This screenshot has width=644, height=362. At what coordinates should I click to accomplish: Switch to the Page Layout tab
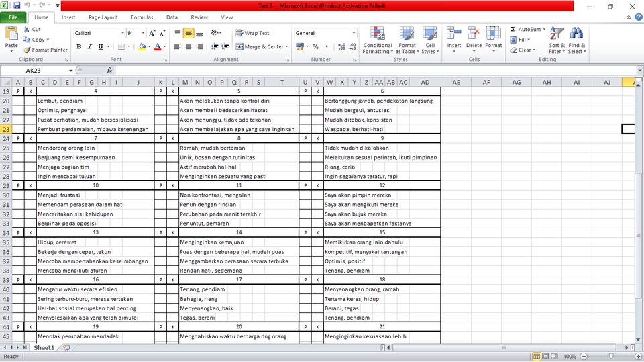pyautogui.click(x=103, y=17)
